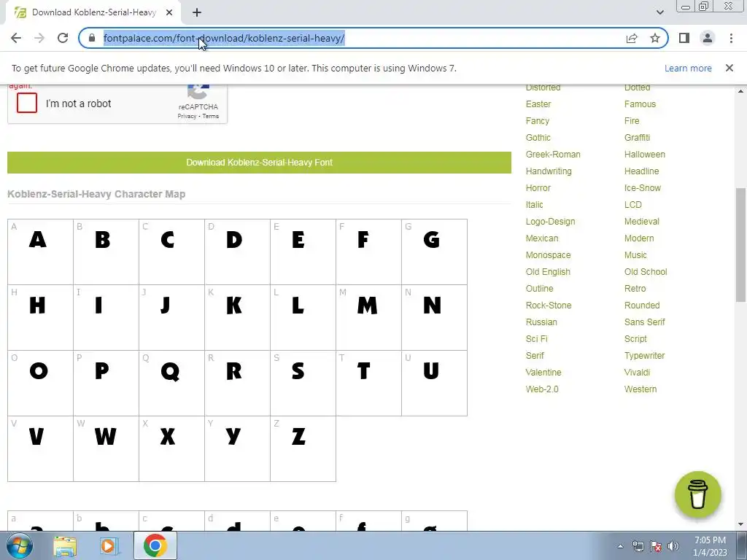747x560 pixels.
Task: Click the green coffee cup widget
Action: [698, 494]
